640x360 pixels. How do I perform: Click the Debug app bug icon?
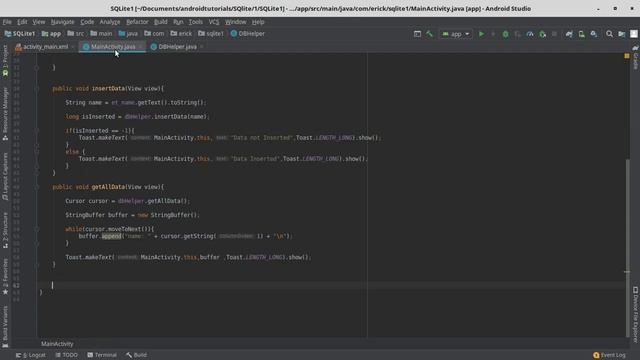(505, 34)
